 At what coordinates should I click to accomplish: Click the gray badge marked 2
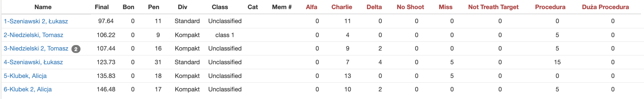(76, 49)
